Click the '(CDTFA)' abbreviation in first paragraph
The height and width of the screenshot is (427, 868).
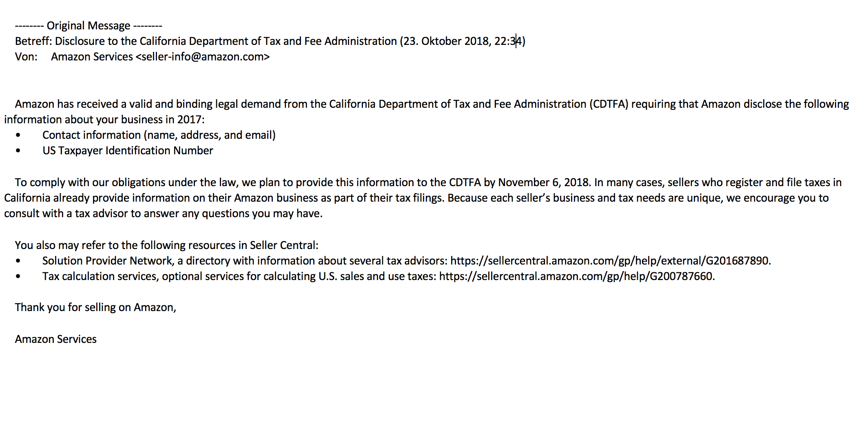point(609,104)
